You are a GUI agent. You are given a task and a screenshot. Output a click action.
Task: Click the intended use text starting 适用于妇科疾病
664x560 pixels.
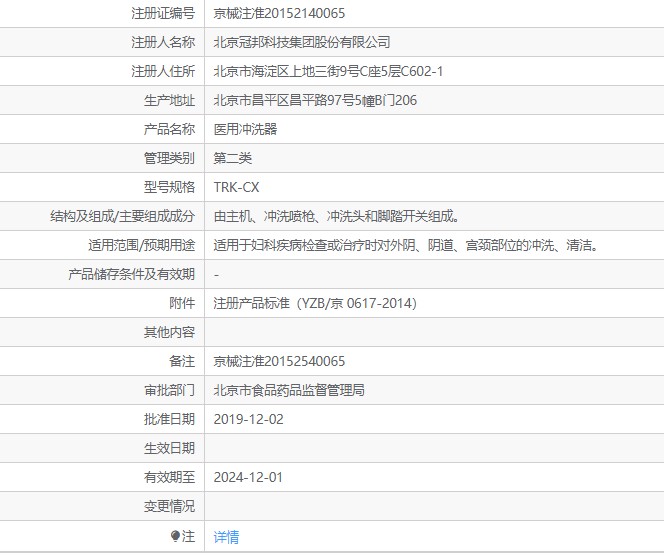coord(406,245)
